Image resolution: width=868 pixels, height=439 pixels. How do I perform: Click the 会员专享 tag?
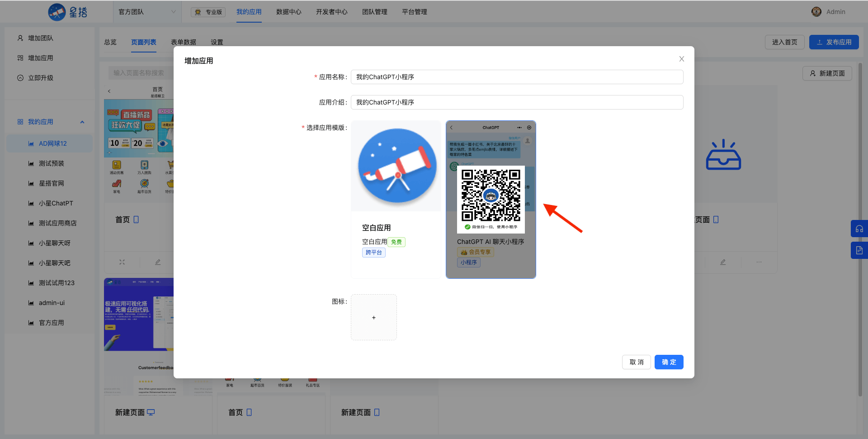[x=476, y=252]
